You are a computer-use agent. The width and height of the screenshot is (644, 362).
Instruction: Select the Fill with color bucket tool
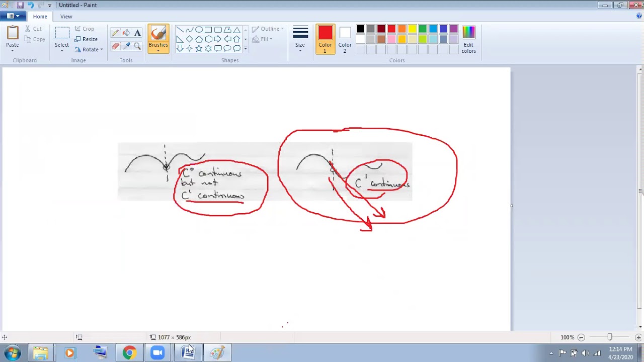[126, 33]
